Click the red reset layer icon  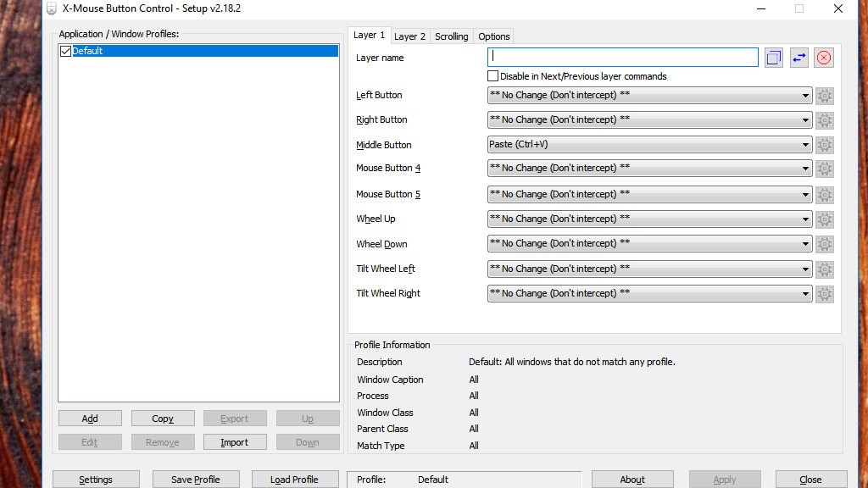point(824,58)
